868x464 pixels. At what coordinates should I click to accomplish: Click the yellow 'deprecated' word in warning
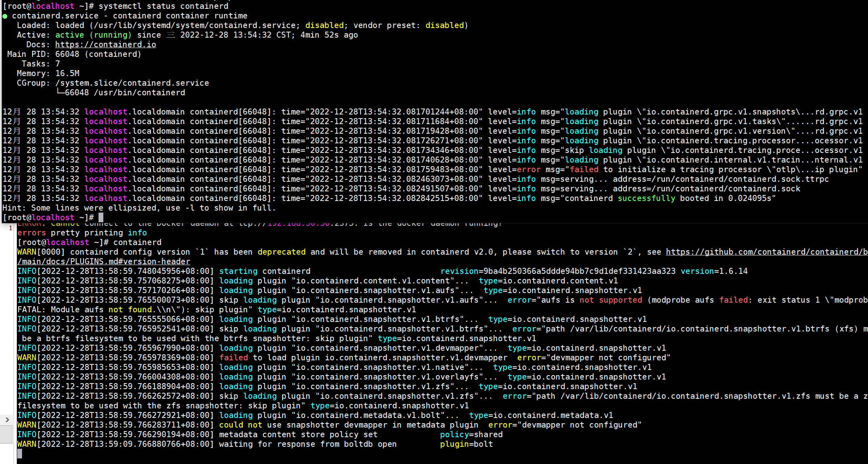(281, 252)
